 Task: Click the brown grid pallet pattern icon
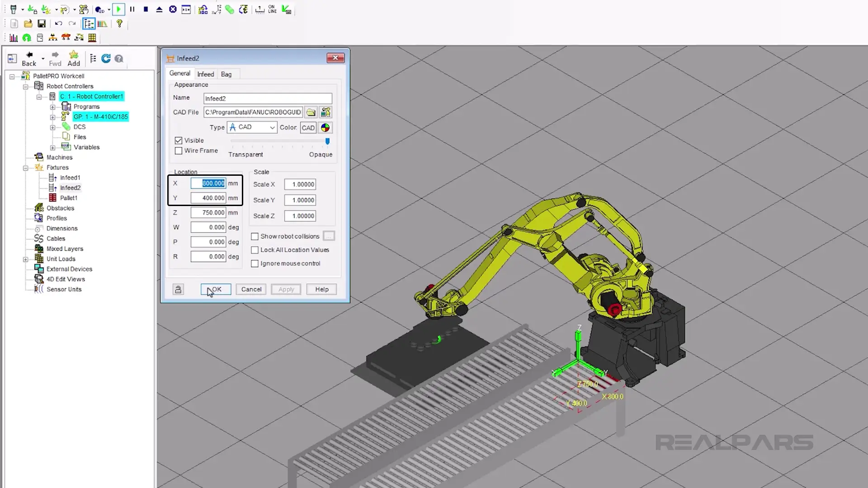pos(92,38)
